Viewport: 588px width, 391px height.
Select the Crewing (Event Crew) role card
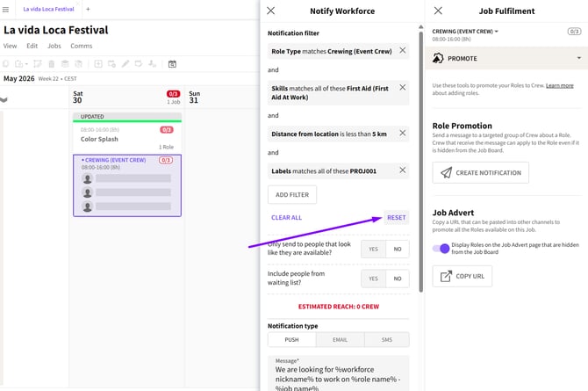click(x=127, y=185)
